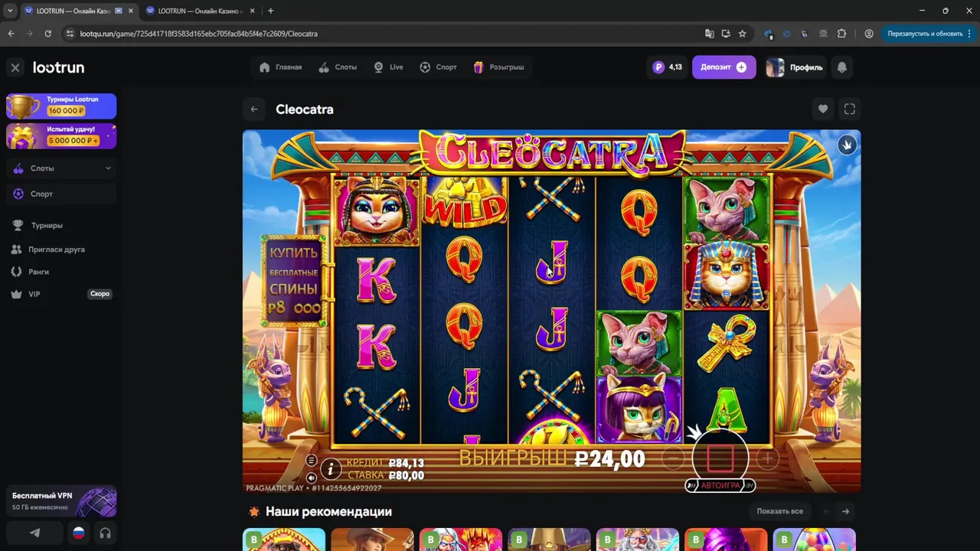This screenshot has height=551, width=980.
Task: Close the lootrun sidebar with X icon
Action: tap(15, 67)
